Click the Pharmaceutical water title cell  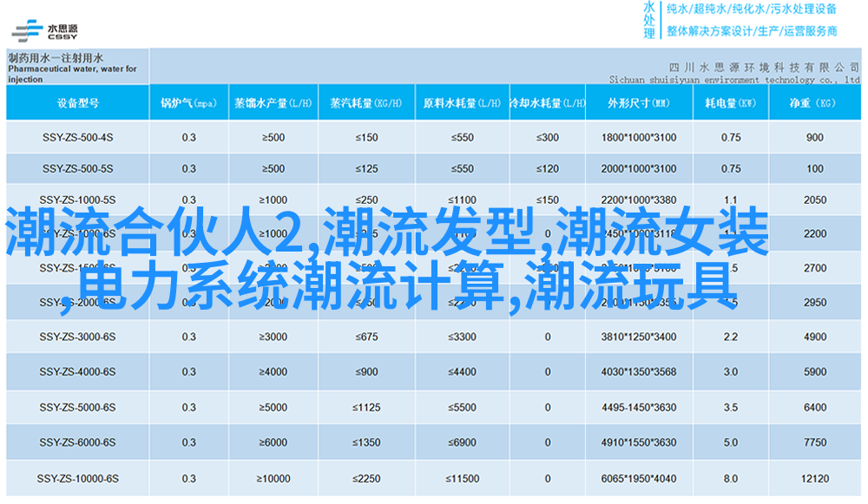77,69
